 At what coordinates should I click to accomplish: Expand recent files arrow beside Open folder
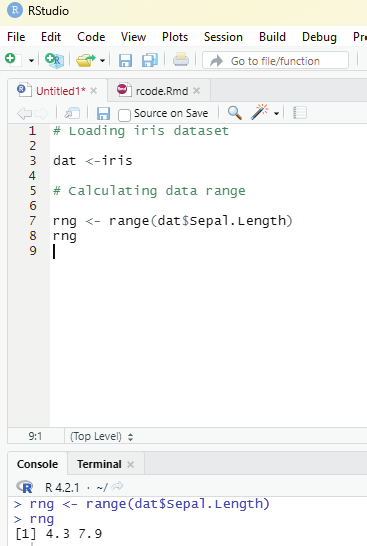tap(102, 61)
